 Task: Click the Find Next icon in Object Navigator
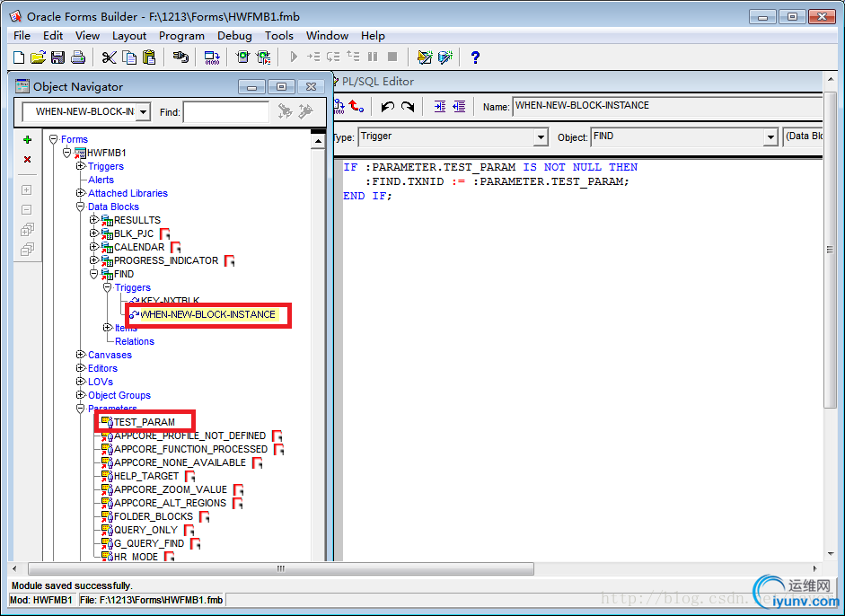[285, 111]
